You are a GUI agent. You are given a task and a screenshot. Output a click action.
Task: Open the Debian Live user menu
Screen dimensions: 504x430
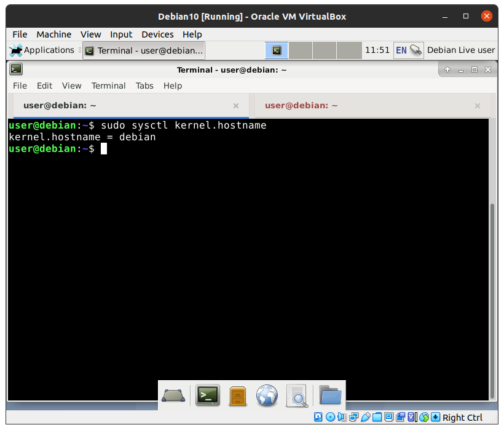click(x=461, y=50)
